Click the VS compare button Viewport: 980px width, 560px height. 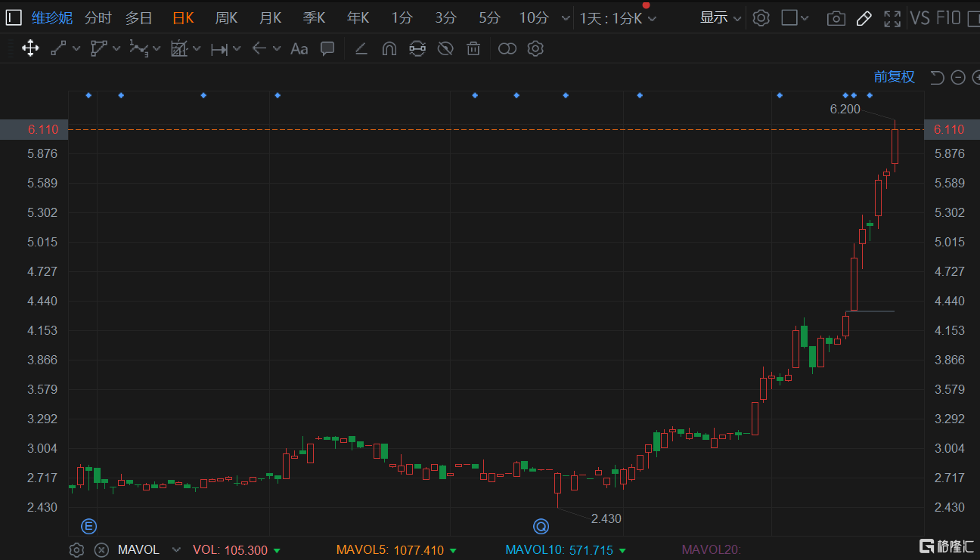pos(920,18)
